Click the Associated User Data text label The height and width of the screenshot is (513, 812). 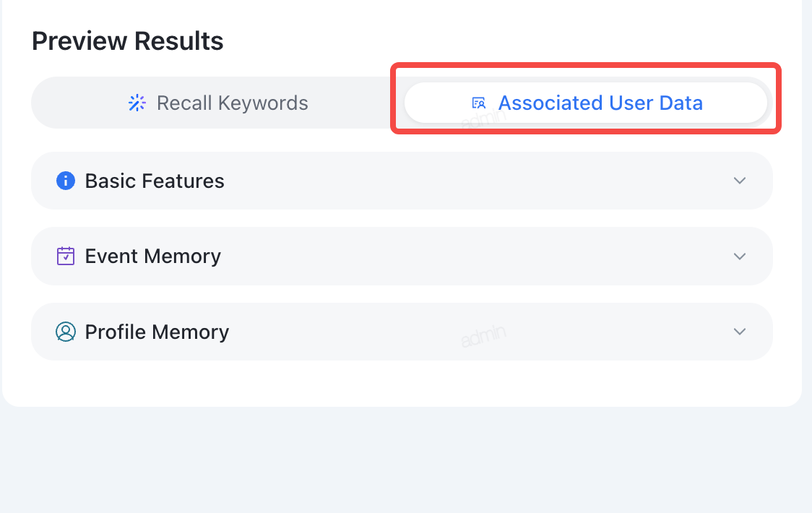coord(600,103)
